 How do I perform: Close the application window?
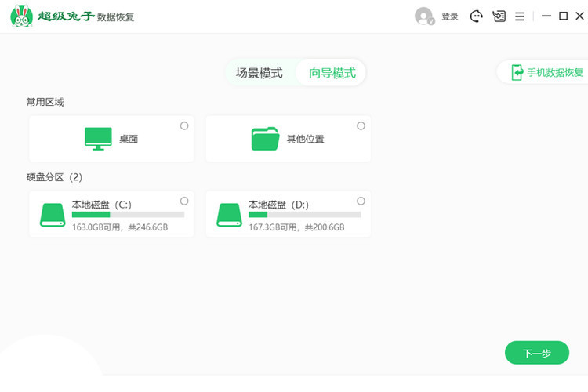[579, 16]
